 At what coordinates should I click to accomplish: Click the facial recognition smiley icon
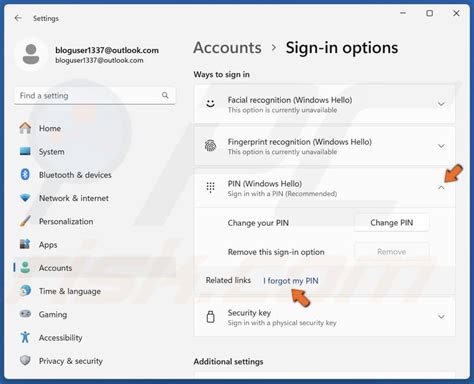[210, 104]
